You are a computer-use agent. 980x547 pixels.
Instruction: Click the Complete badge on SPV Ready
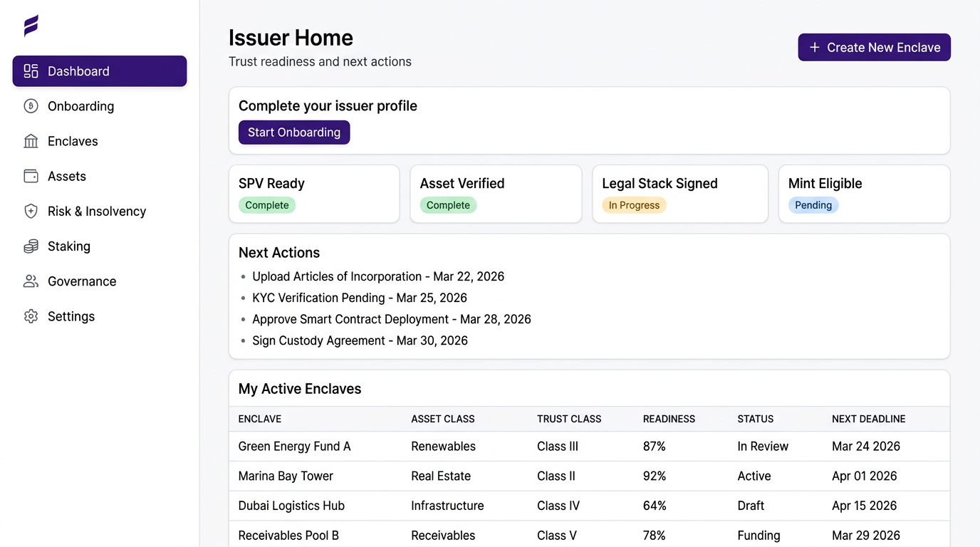267,204
